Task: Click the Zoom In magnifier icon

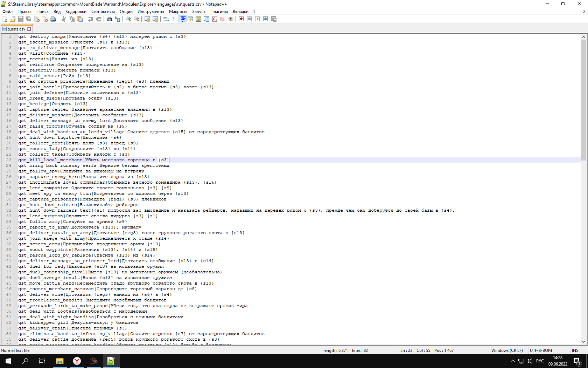Action: pos(128,19)
